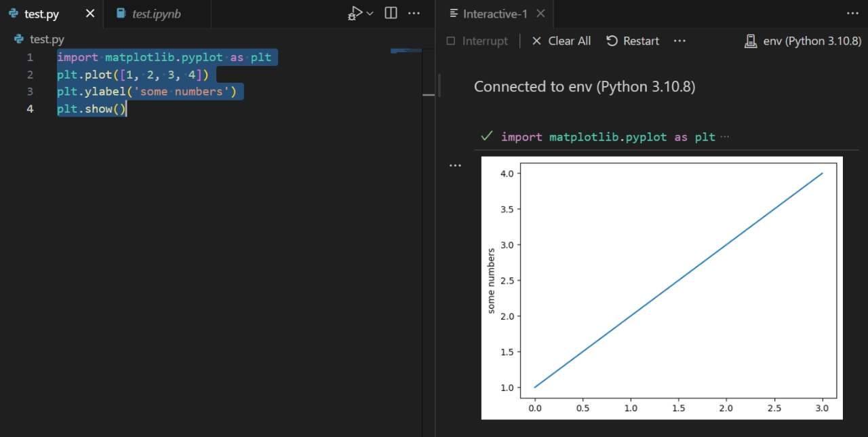
Task: Expand the collapsed cell code via the ellipsis
Action: (725, 136)
